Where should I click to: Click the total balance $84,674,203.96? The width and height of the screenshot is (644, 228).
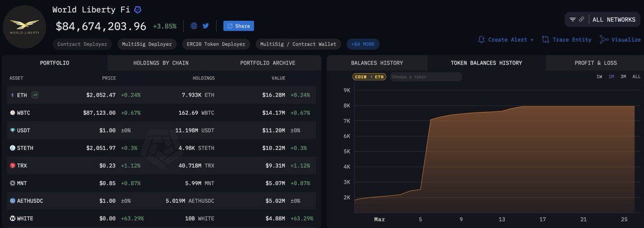(x=101, y=26)
